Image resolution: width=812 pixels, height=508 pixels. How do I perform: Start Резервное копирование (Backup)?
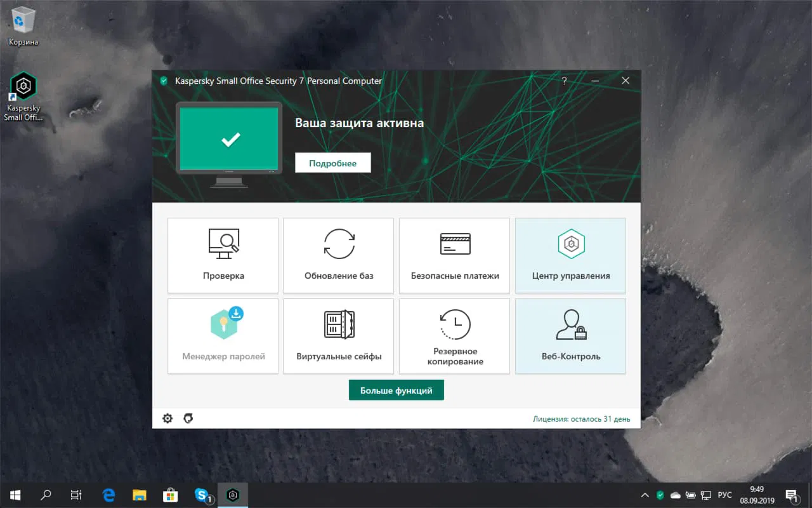tap(454, 336)
